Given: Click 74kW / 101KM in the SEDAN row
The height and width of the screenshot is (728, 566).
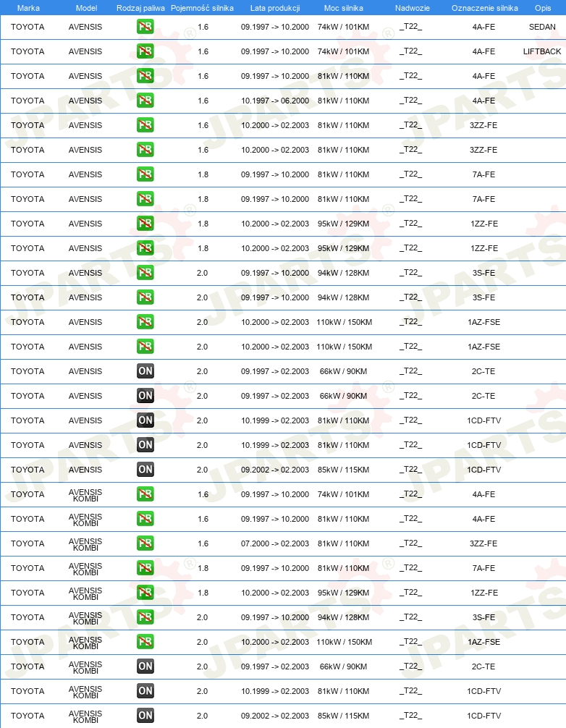Looking at the screenshot, I should click(x=344, y=27).
